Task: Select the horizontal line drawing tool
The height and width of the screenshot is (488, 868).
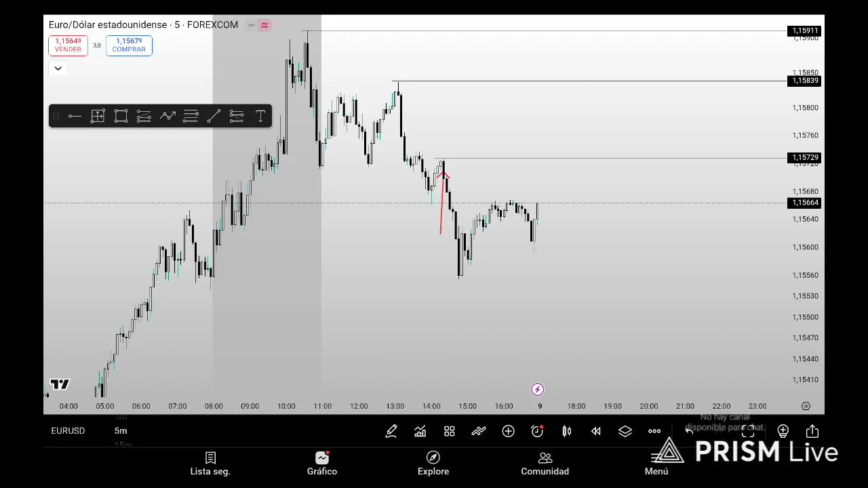Action: [x=75, y=117]
